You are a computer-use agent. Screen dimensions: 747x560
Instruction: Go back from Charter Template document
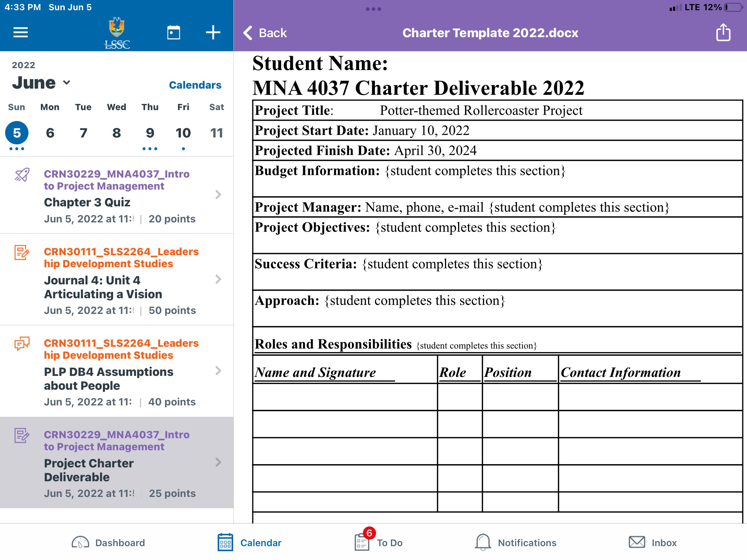coord(265,33)
